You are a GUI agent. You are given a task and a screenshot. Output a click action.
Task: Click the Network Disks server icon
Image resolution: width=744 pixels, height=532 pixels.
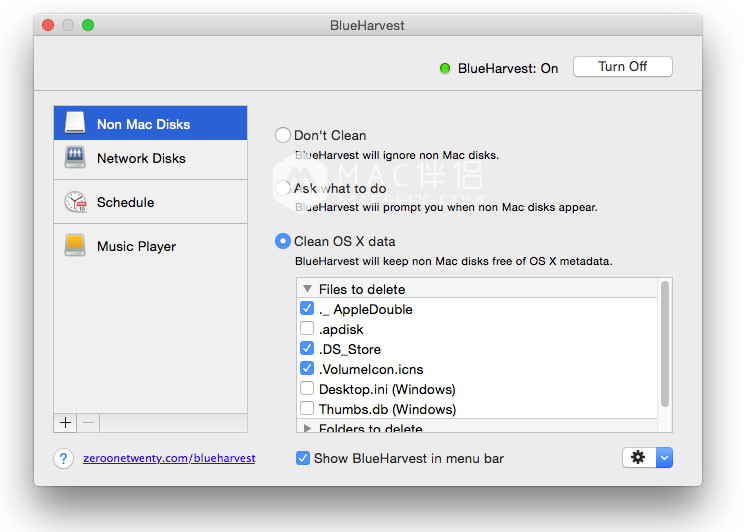pyautogui.click(x=75, y=157)
